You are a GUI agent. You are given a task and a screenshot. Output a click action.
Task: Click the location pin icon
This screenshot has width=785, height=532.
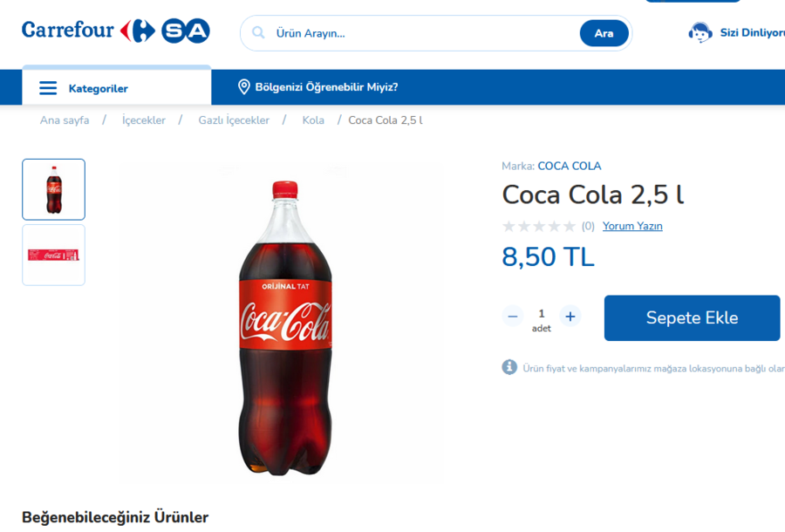tap(244, 87)
